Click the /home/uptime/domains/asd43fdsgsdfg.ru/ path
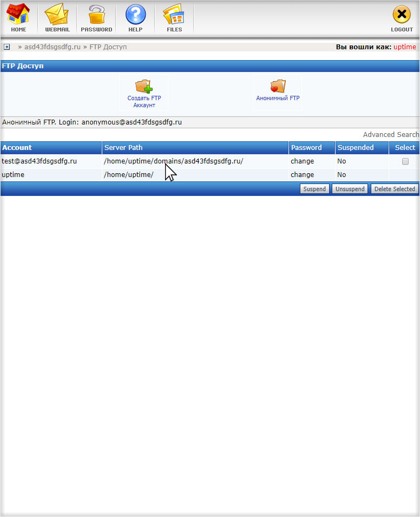Viewport: 420px width, 517px height. pos(173,161)
